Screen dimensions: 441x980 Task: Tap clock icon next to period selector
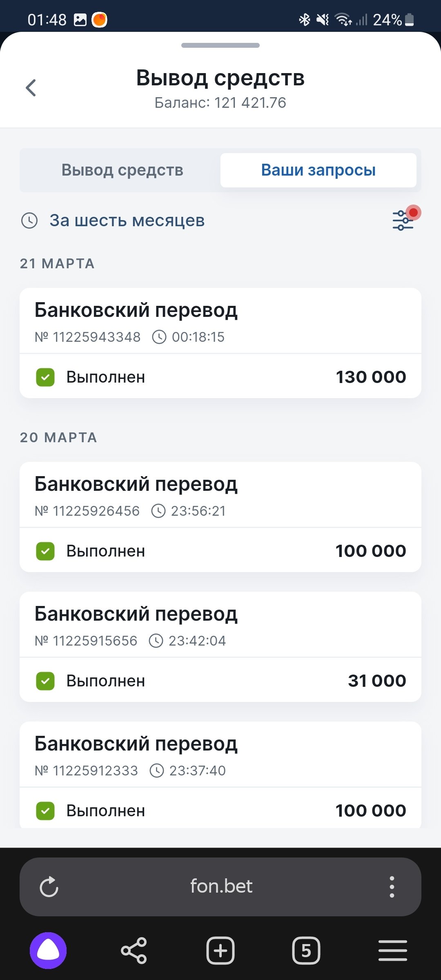[x=29, y=220]
